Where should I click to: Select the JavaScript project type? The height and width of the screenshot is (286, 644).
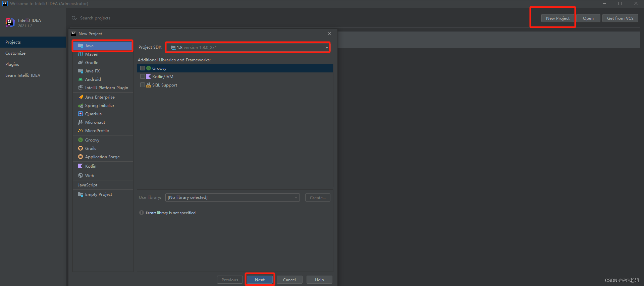point(103,185)
